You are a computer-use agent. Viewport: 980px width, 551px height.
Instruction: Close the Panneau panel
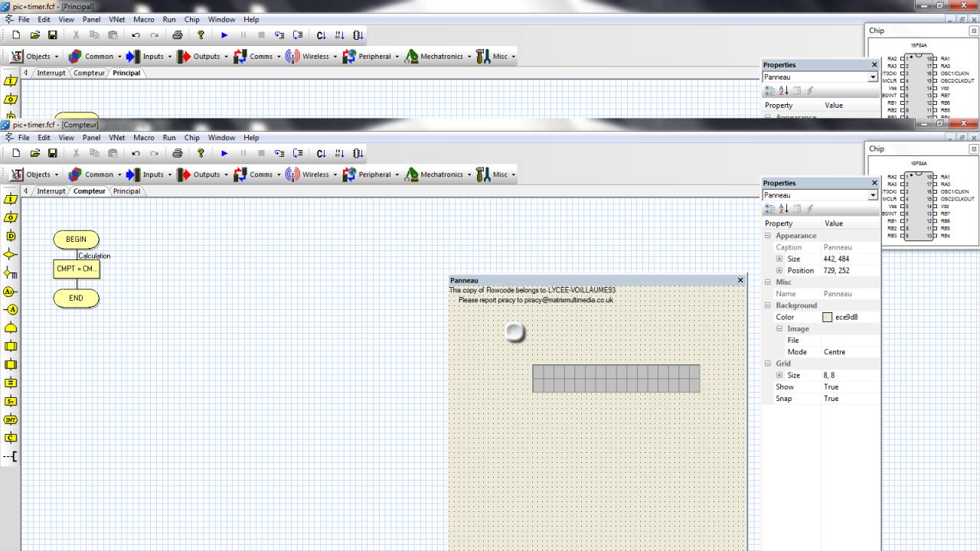(x=740, y=280)
